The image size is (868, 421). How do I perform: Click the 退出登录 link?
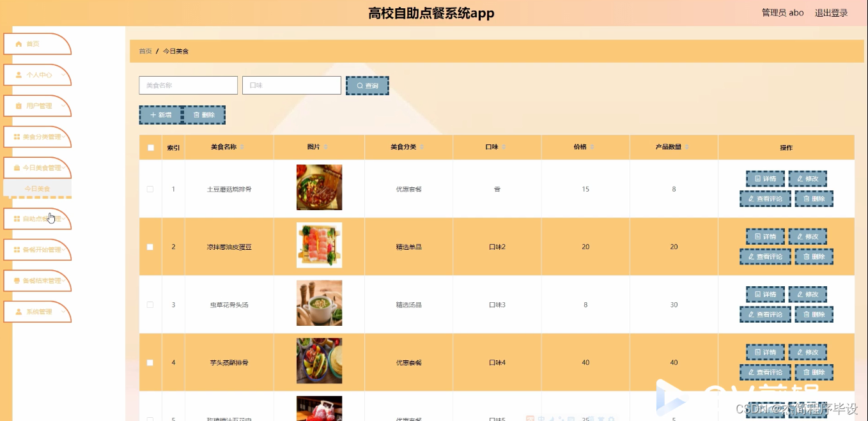tap(830, 12)
